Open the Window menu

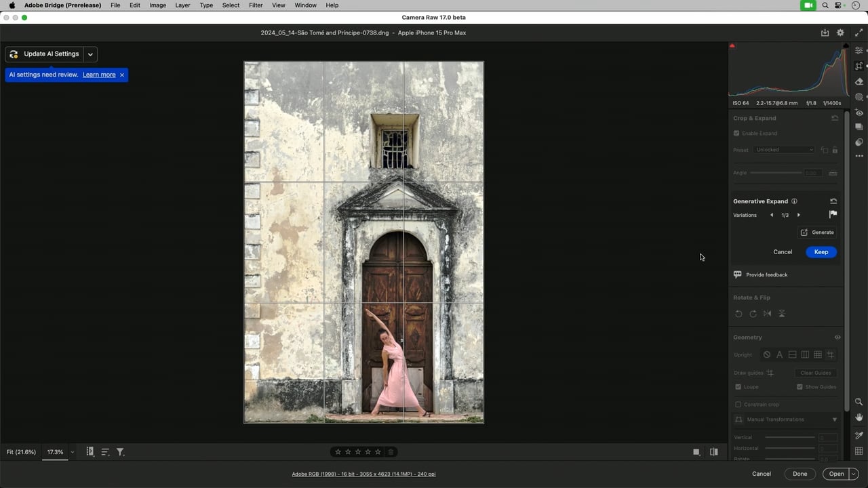[x=305, y=5]
